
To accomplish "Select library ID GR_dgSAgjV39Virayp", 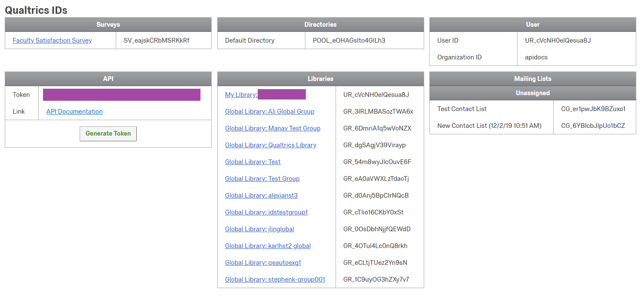I will pyautogui.click(x=375, y=145).
